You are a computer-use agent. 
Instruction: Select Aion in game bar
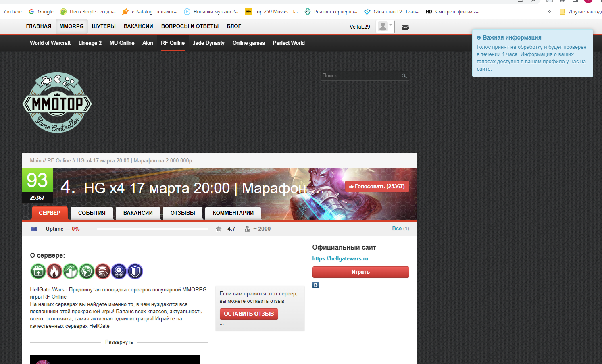coord(148,43)
